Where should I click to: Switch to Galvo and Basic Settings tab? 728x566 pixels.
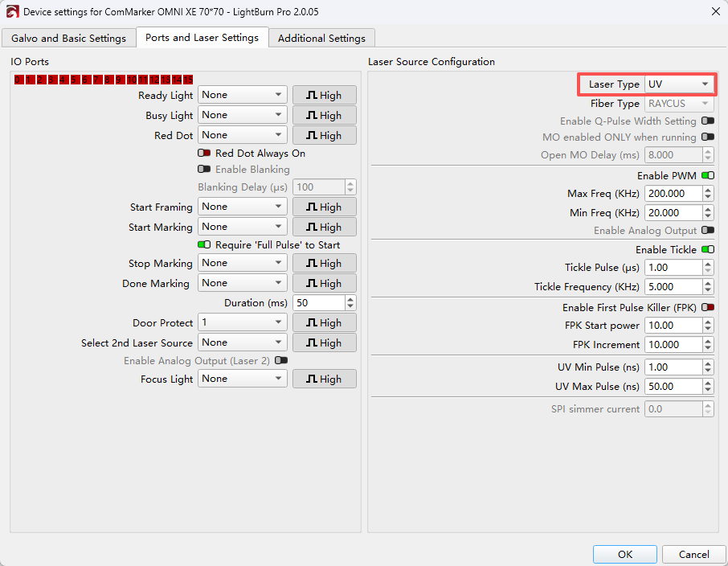tap(68, 38)
